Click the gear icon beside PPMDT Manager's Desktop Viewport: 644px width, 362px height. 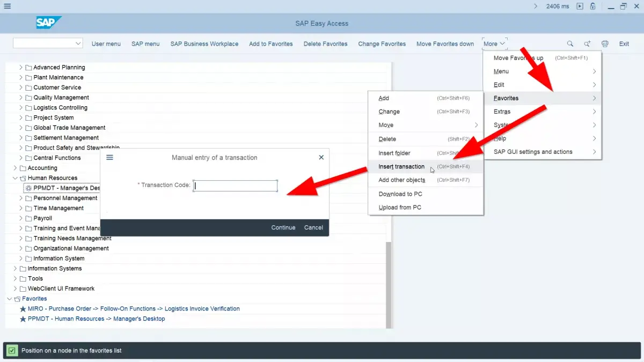(28, 188)
